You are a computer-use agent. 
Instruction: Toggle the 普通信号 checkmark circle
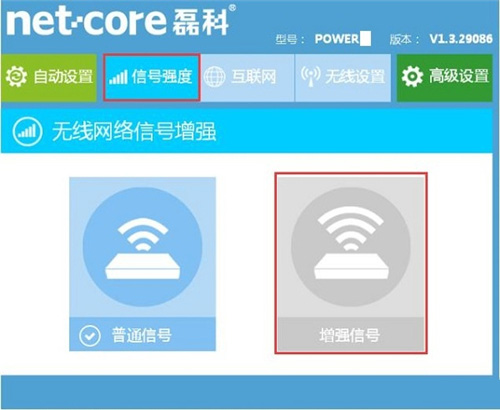tap(90, 335)
